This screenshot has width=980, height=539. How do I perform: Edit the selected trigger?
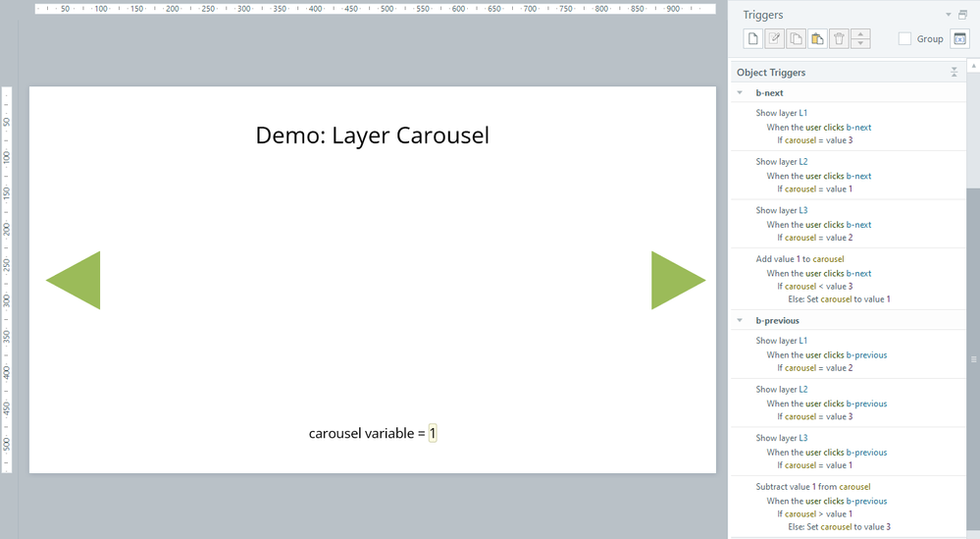tap(774, 38)
